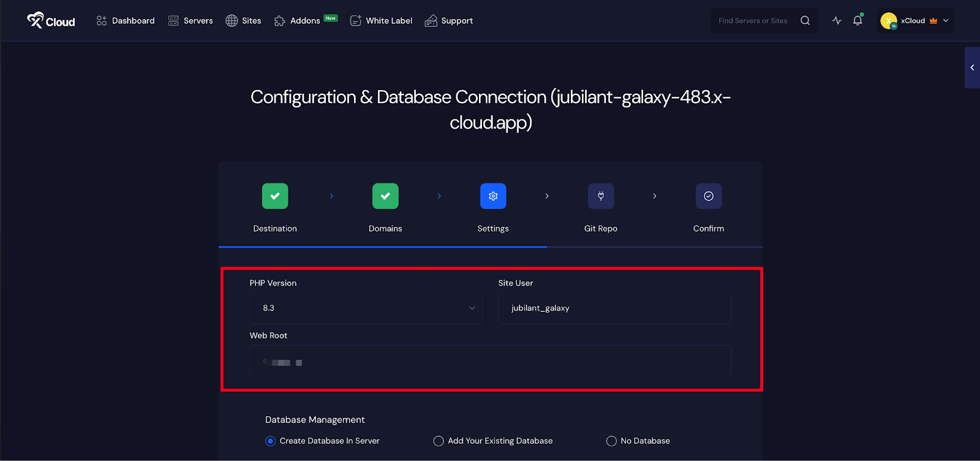The height and width of the screenshot is (461, 980).
Task: Open Sites from the navigation bar
Action: point(243,21)
